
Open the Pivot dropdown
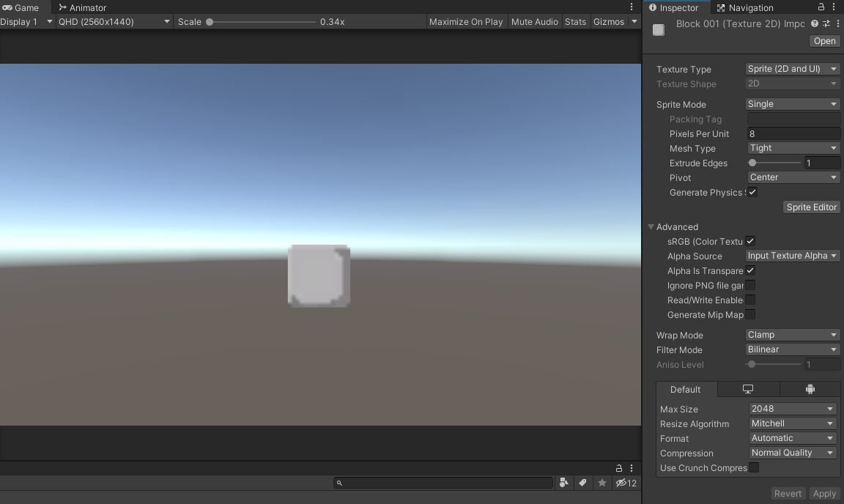click(793, 177)
